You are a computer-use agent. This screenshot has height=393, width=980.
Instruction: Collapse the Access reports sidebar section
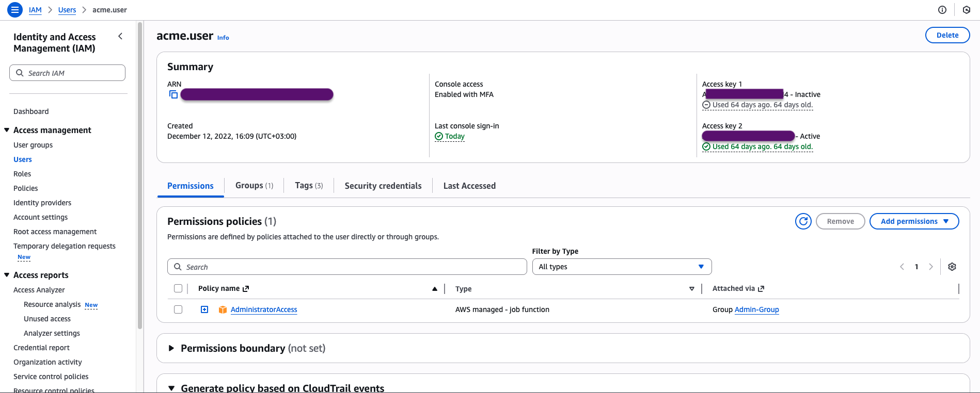(x=7, y=275)
